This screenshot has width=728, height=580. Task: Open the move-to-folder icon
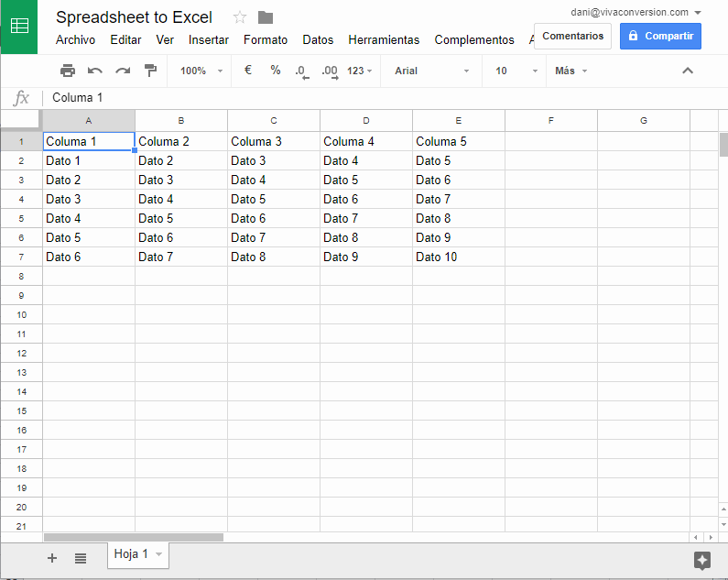point(266,17)
